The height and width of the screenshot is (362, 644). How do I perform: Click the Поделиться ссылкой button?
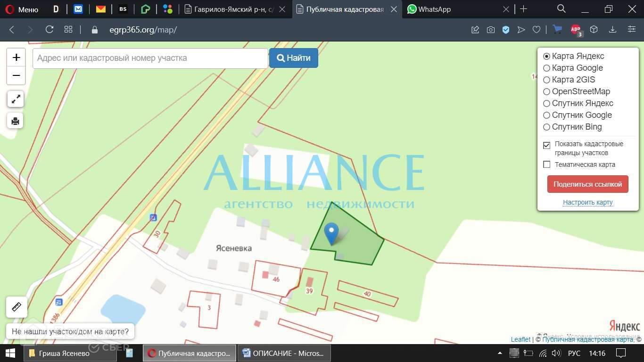(x=588, y=184)
